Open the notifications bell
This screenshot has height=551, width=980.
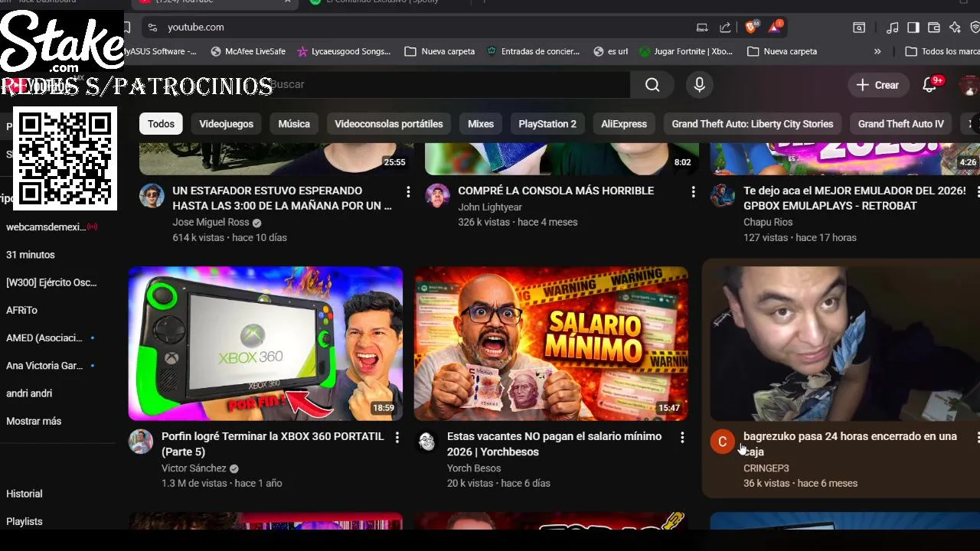click(930, 85)
